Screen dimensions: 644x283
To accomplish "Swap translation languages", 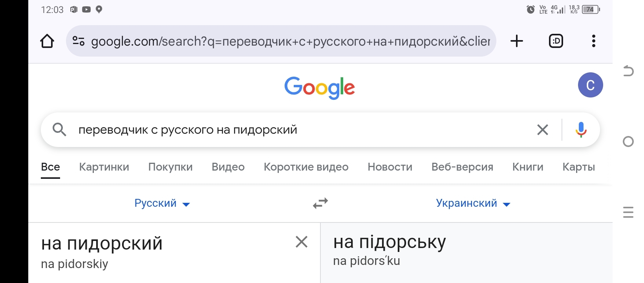I will (x=320, y=203).
